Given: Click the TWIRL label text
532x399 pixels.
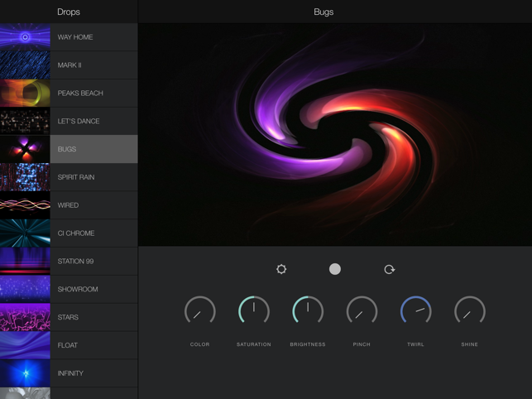Looking at the screenshot, I should pyautogui.click(x=415, y=344).
